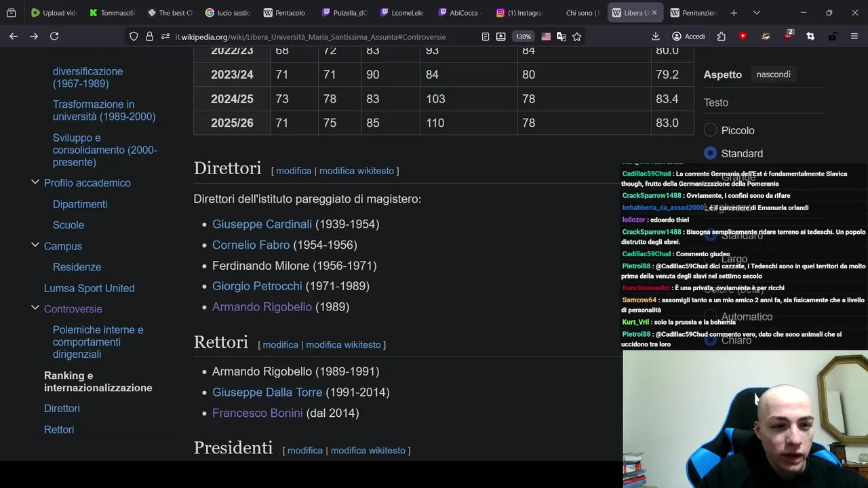This screenshot has height=488, width=868.
Task: Click the crop screenshot extension icon
Action: coord(810,37)
